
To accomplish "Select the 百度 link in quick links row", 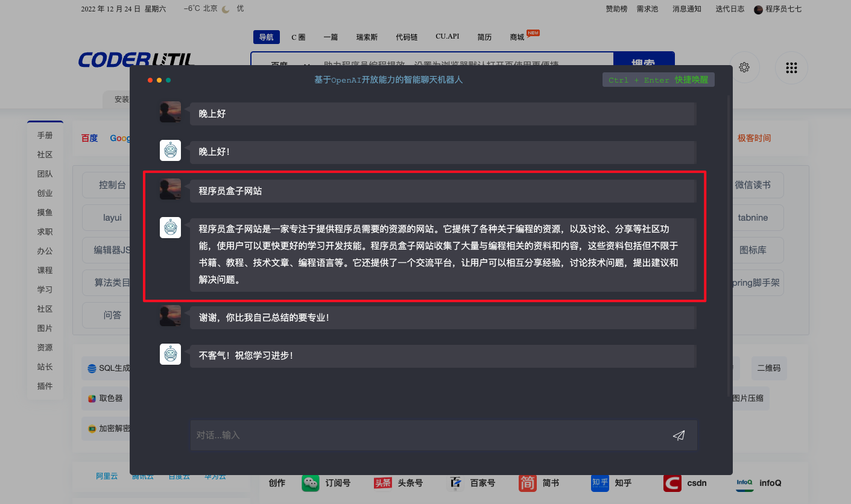I will pyautogui.click(x=89, y=138).
